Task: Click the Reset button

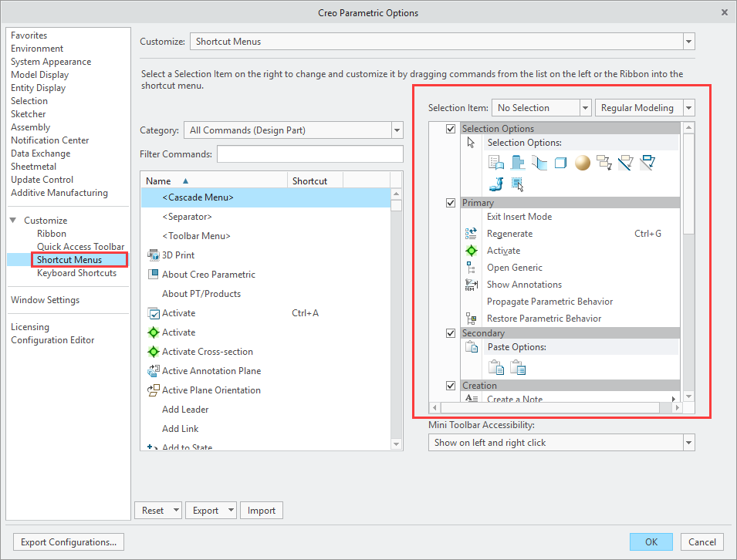Action: (154, 510)
